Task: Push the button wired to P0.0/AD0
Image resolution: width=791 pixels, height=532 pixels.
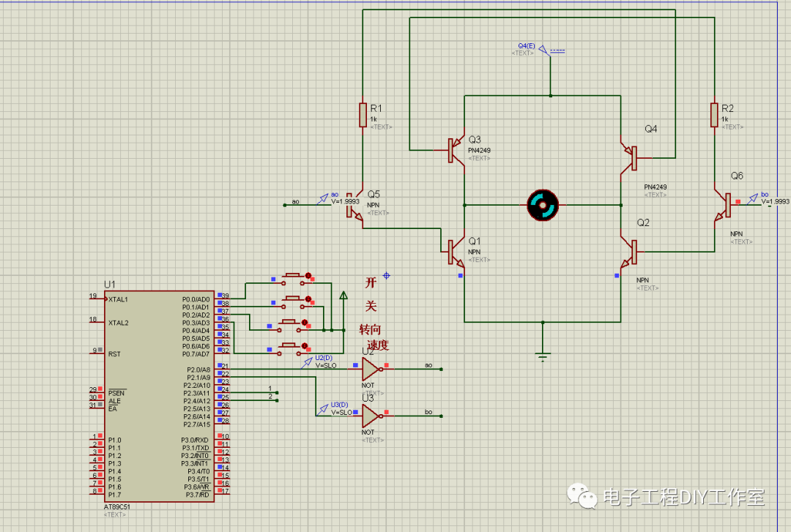Action: point(292,278)
